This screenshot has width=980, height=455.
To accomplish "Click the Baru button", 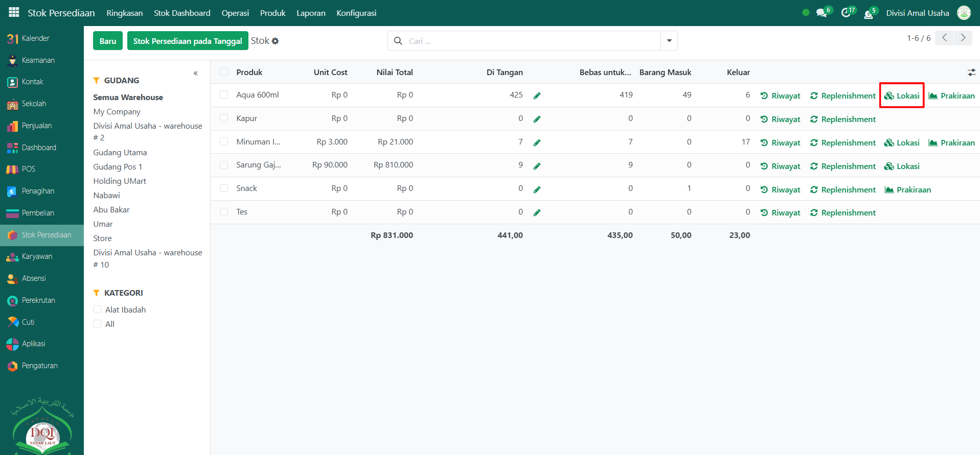I will coord(108,41).
